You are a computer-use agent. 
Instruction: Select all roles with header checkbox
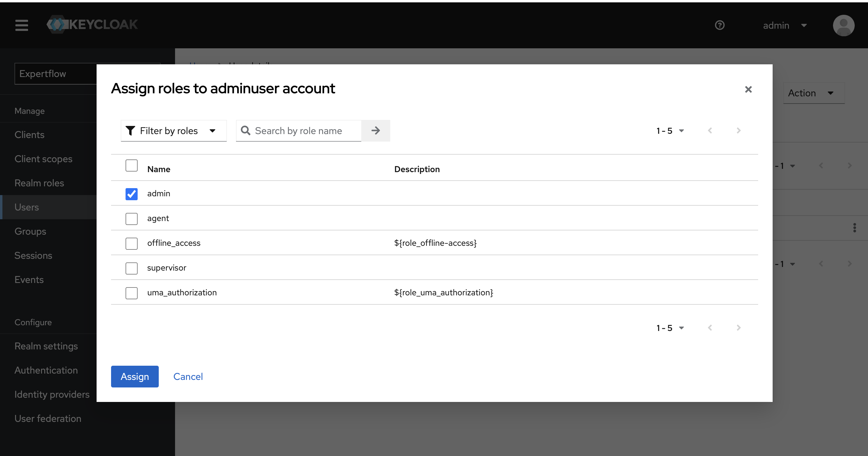tap(131, 165)
